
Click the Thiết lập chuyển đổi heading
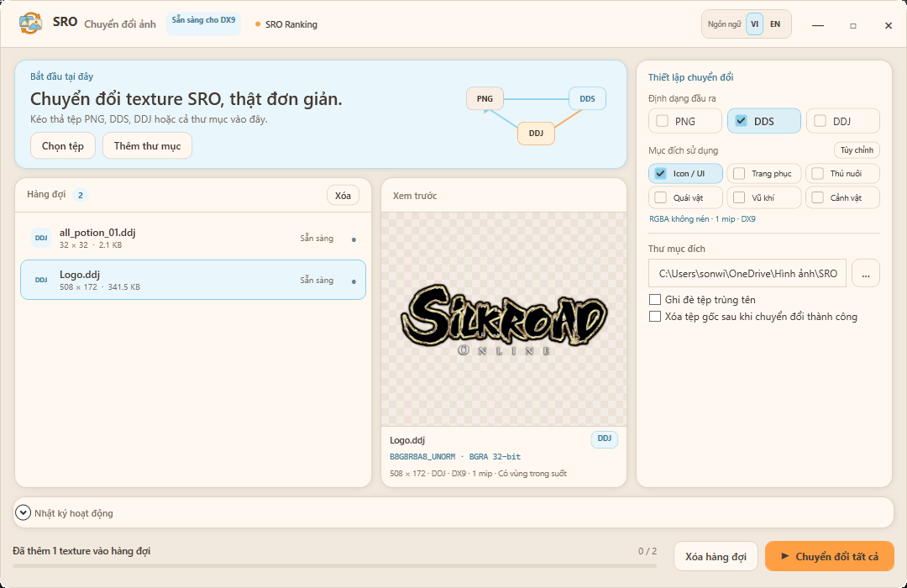pyautogui.click(x=690, y=77)
